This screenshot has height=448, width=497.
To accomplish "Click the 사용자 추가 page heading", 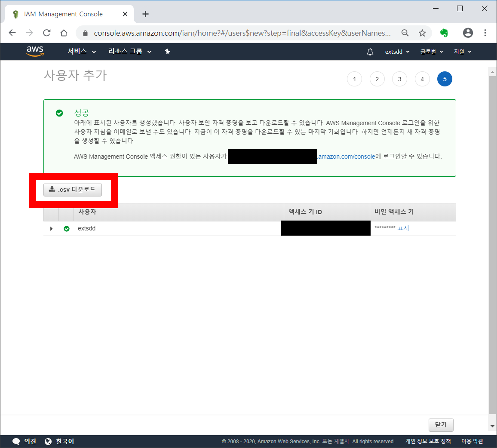I will click(x=75, y=75).
